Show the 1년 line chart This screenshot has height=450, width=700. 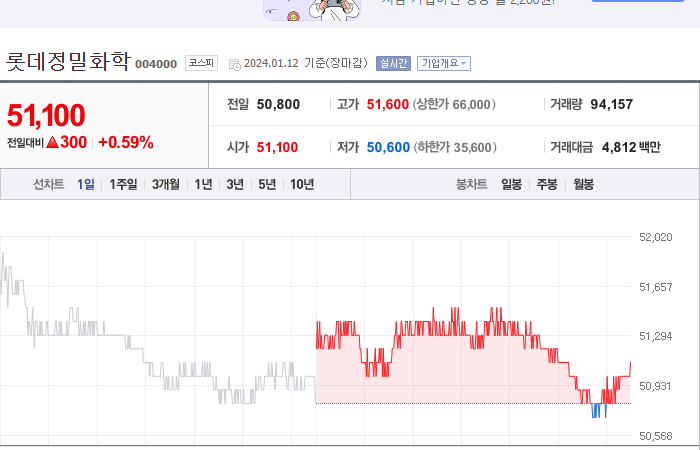tap(203, 184)
